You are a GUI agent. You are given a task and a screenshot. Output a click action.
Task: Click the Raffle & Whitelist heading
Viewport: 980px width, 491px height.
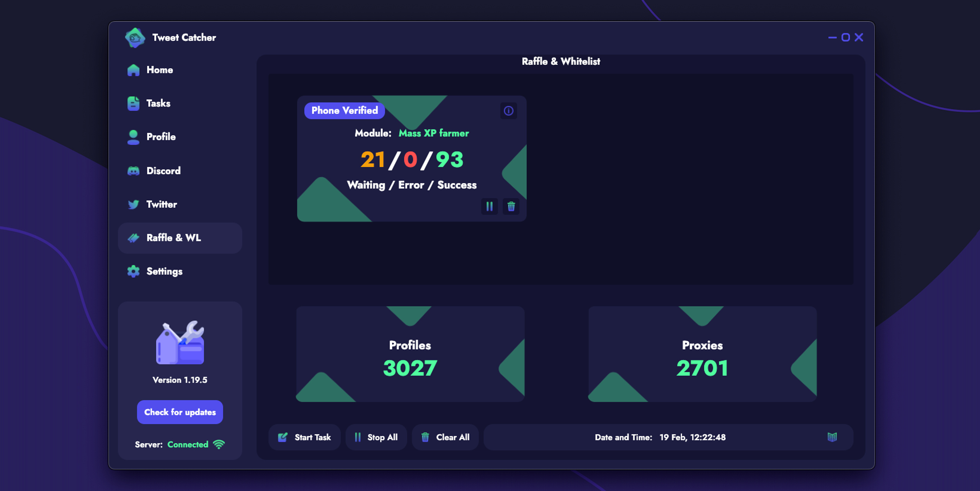[x=561, y=61]
